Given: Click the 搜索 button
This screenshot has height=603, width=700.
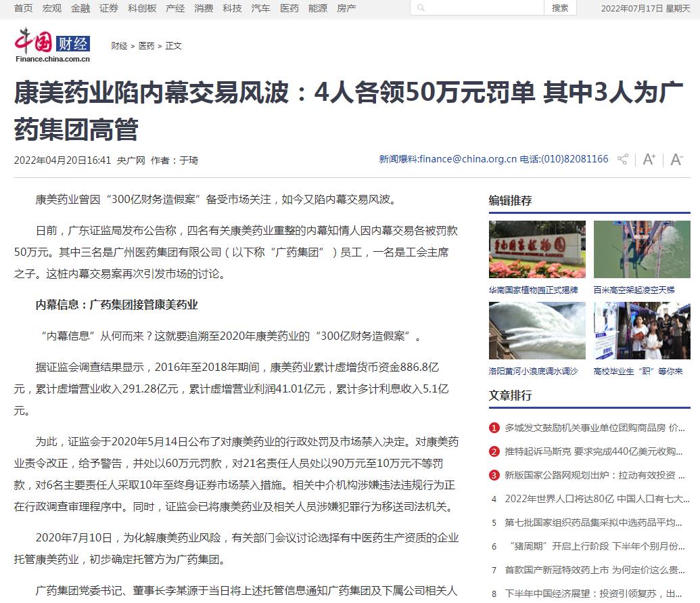Looking at the screenshot, I should (560, 7).
